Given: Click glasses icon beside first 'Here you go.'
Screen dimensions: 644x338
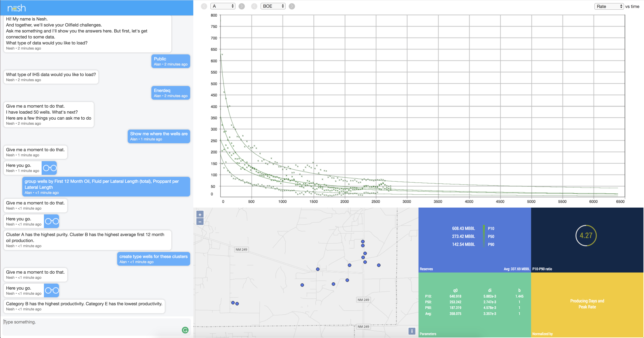Looking at the screenshot, I should tap(49, 168).
